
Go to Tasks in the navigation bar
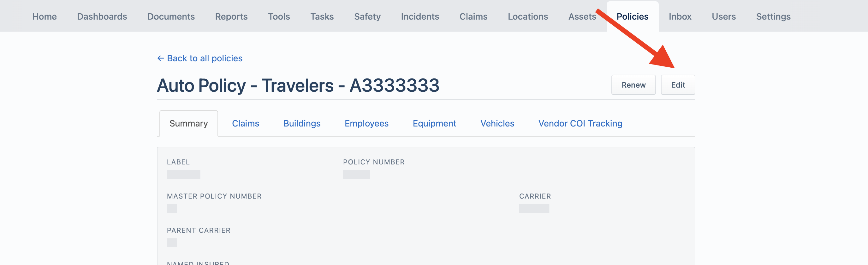click(x=322, y=16)
